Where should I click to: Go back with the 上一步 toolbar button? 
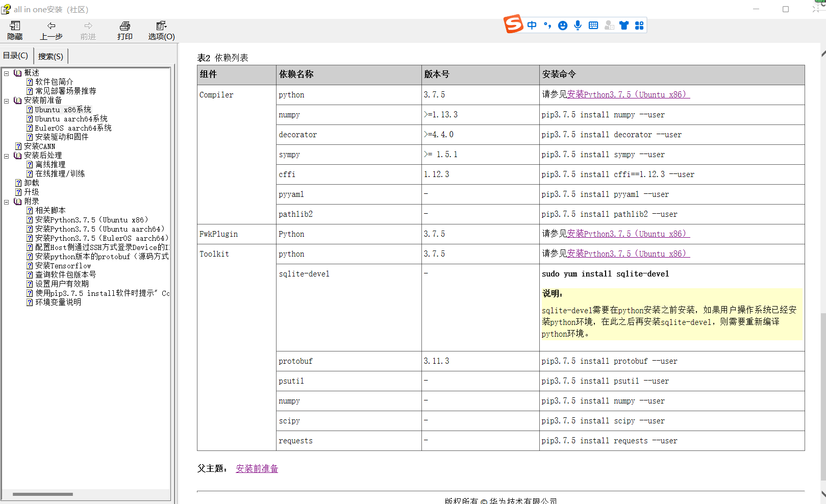[x=51, y=31]
